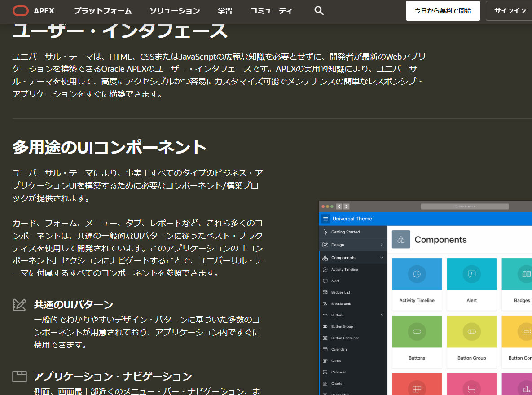The height and width of the screenshot is (395, 532).
Task: Select Getting Started in sidebar
Action: click(353, 232)
